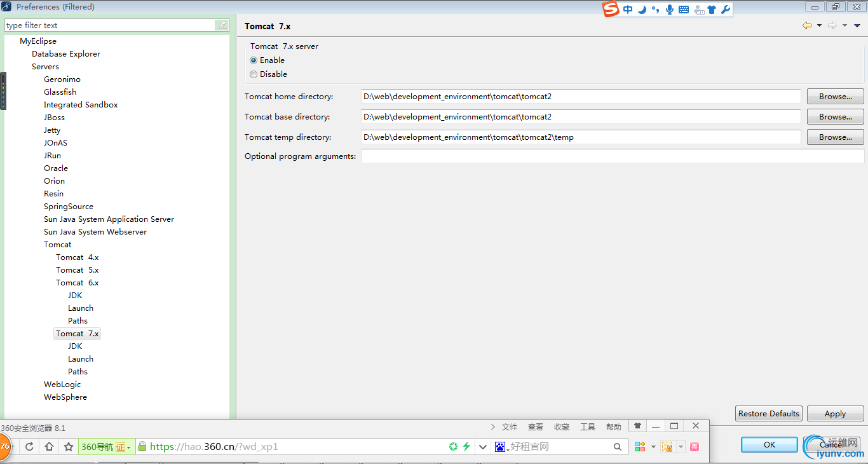
Task: Open Sogou account user icon
Action: [699, 10]
